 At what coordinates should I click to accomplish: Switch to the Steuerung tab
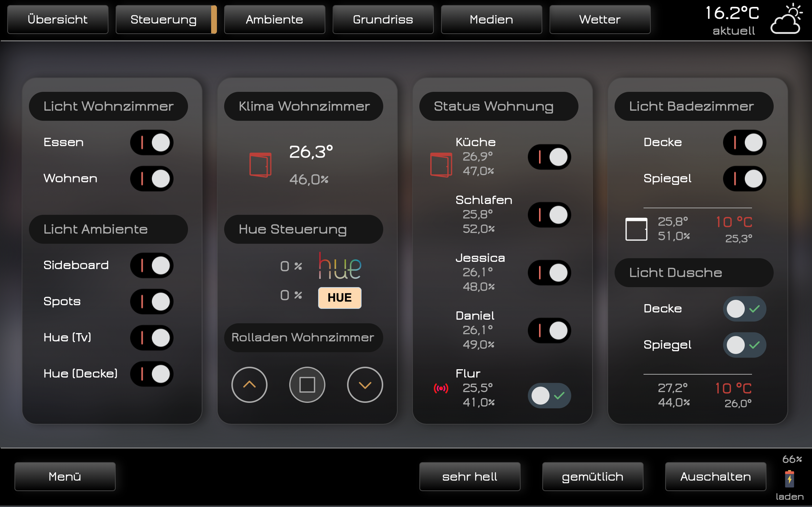[166, 20]
